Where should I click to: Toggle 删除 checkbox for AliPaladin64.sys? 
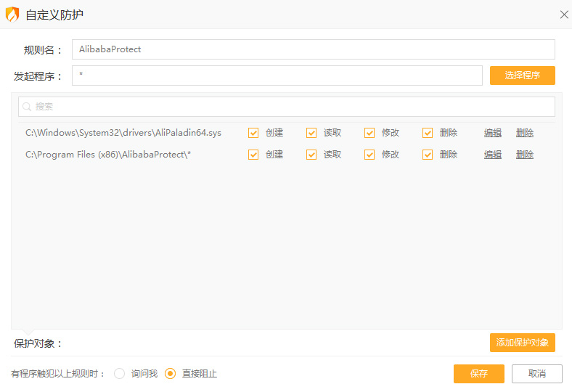pyautogui.click(x=428, y=133)
